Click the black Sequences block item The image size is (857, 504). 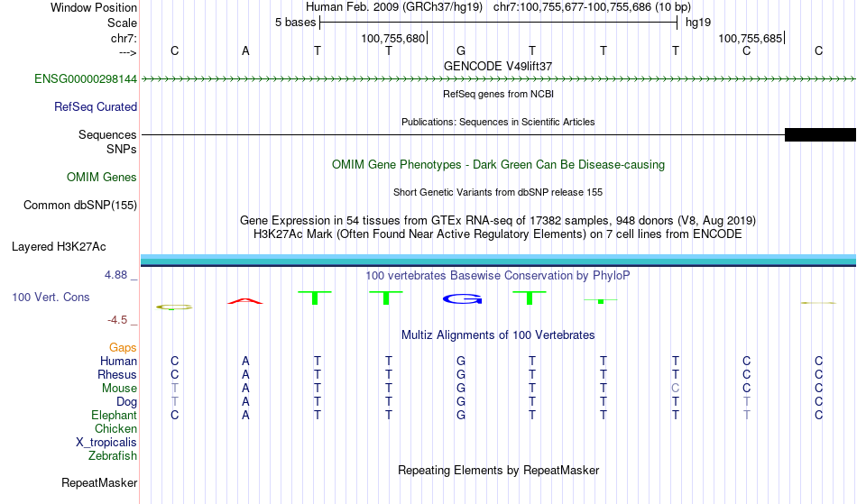pyautogui.click(x=820, y=135)
